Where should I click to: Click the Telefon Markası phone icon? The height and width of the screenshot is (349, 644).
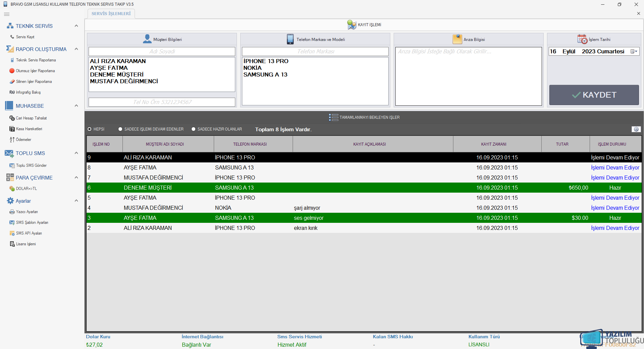pyautogui.click(x=290, y=39)
